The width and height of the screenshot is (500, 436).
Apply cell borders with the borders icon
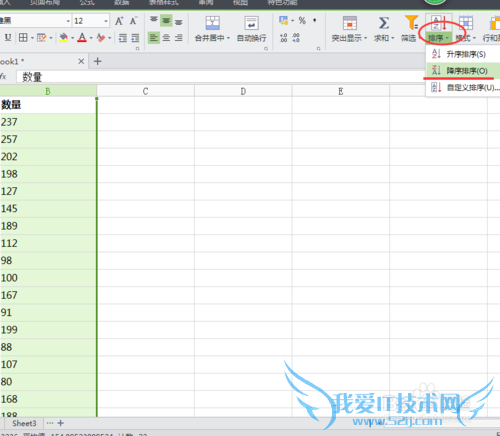[x=23, y=38]
